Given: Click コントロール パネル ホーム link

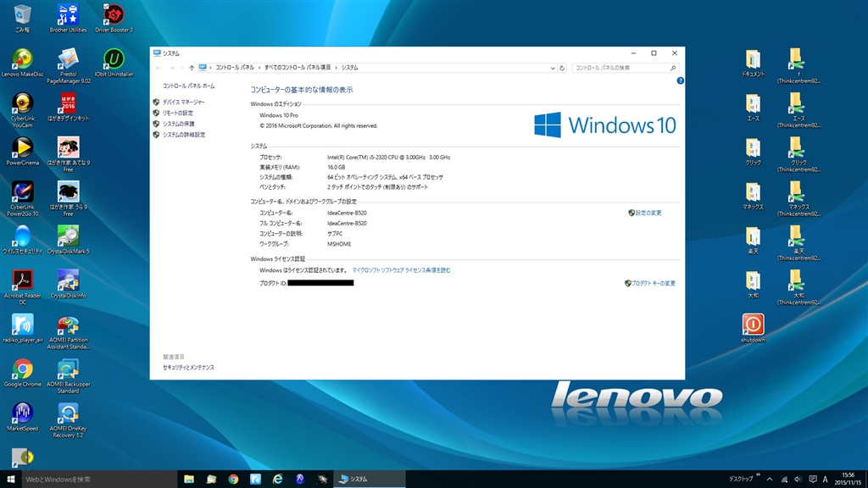Looking at the screenshot, I should [189, 86].
